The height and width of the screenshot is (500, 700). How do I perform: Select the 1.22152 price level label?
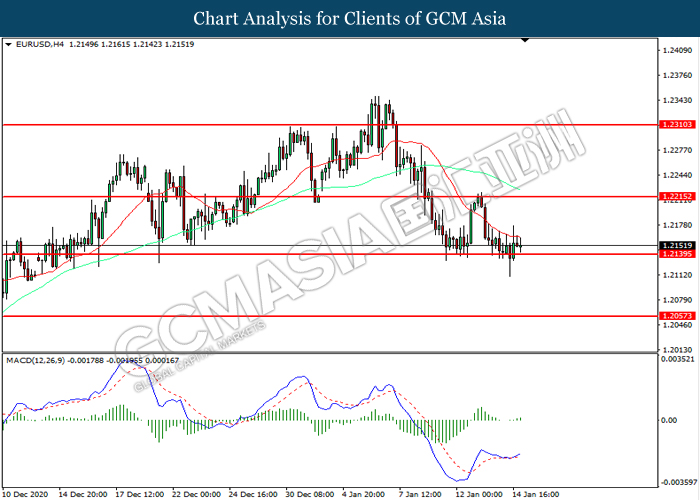(677, 196)
